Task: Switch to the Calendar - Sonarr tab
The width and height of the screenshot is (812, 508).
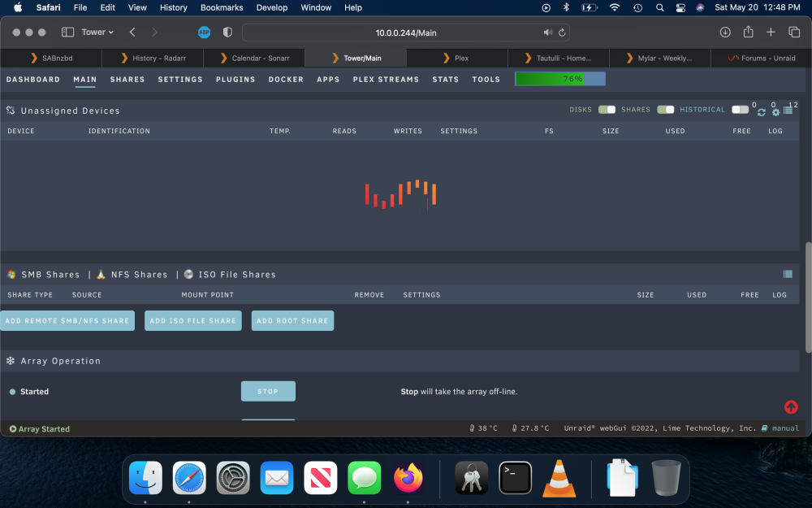Action: click(x=254, y=58)
